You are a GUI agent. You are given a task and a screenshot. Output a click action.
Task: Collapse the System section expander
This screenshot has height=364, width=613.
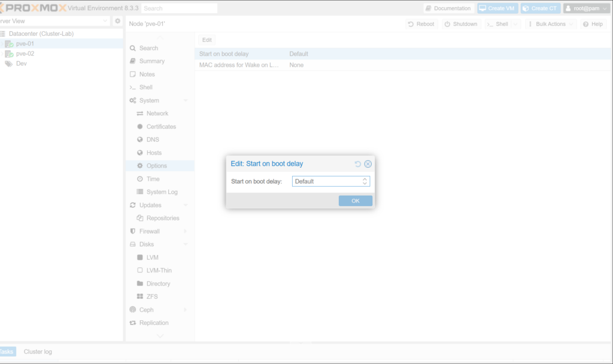click(x=186, y=101)
